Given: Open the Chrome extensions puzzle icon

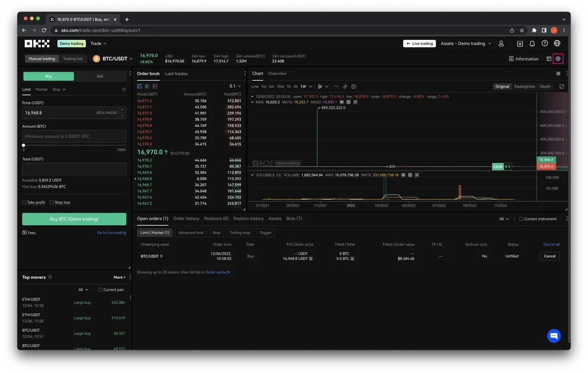Looking at the screenshot, I should click(x=534, y=30).
